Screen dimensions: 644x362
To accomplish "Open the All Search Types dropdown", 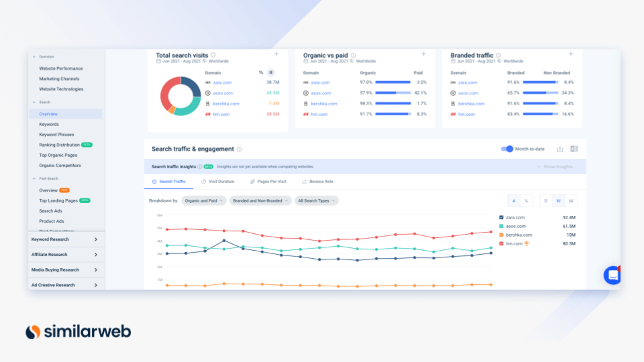I will (x=317, y=200).
